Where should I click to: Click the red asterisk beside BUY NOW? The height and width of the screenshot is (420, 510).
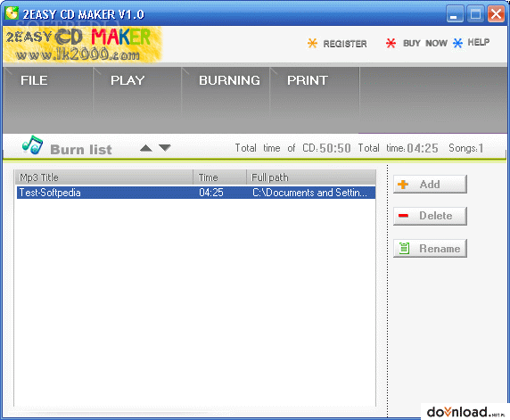point(391,43)
